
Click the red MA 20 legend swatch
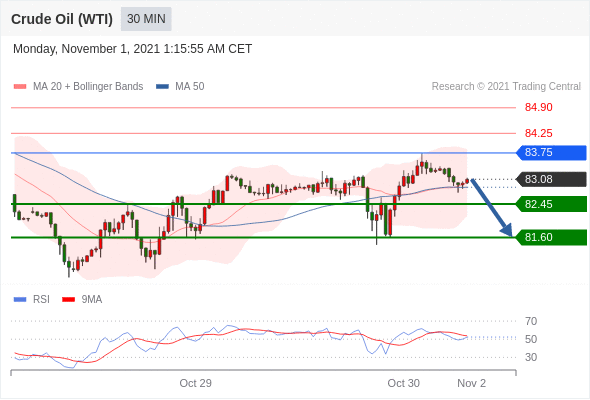pyautogui.click(x=20, y=87)
